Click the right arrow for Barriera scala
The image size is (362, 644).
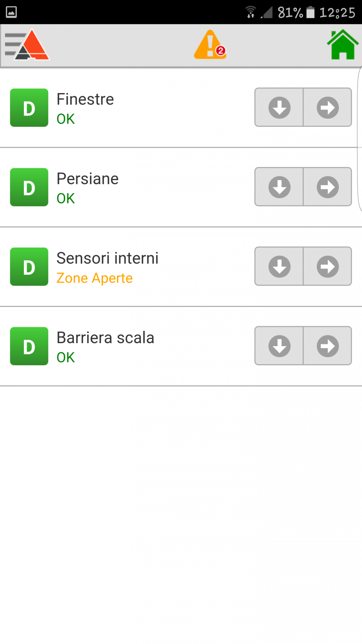pos(328,346)
